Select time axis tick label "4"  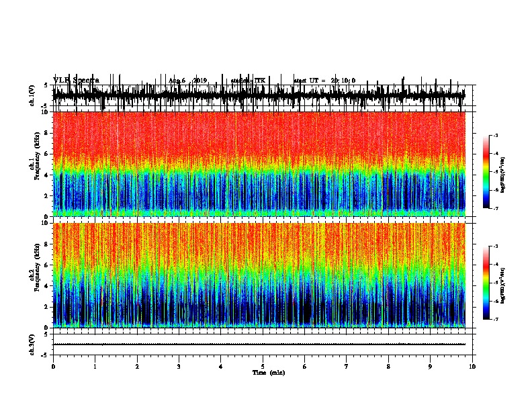[221, 367]
